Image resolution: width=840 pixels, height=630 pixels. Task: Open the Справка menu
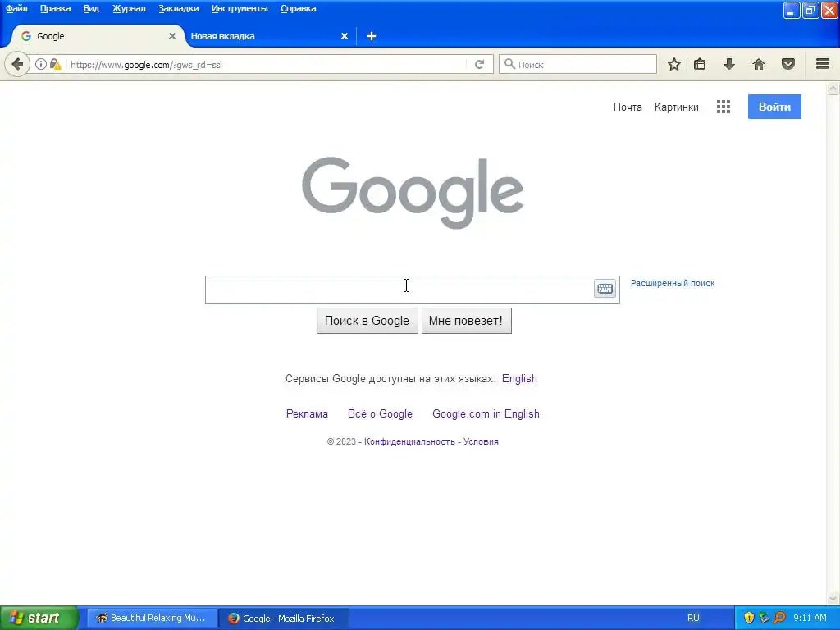[x=299, y=8]
